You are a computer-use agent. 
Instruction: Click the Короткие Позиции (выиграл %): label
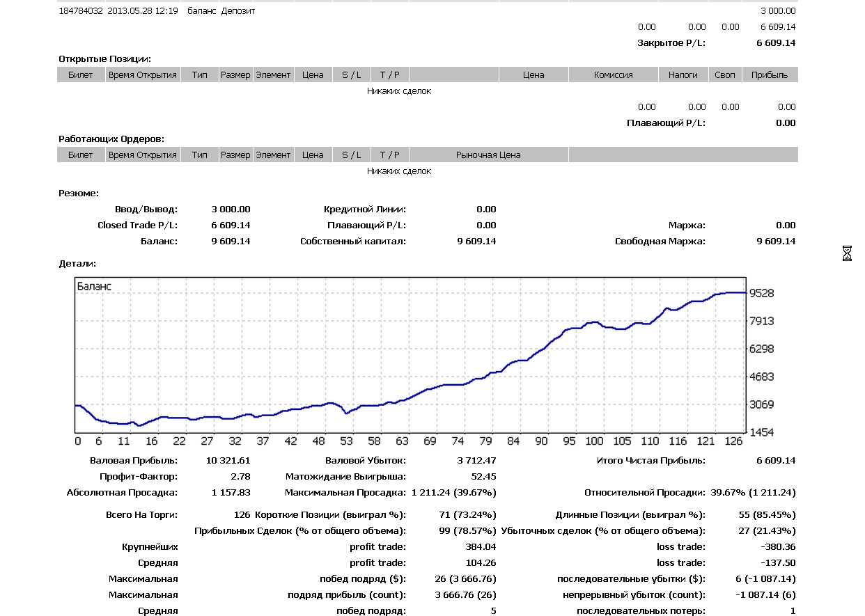point(331,514)
